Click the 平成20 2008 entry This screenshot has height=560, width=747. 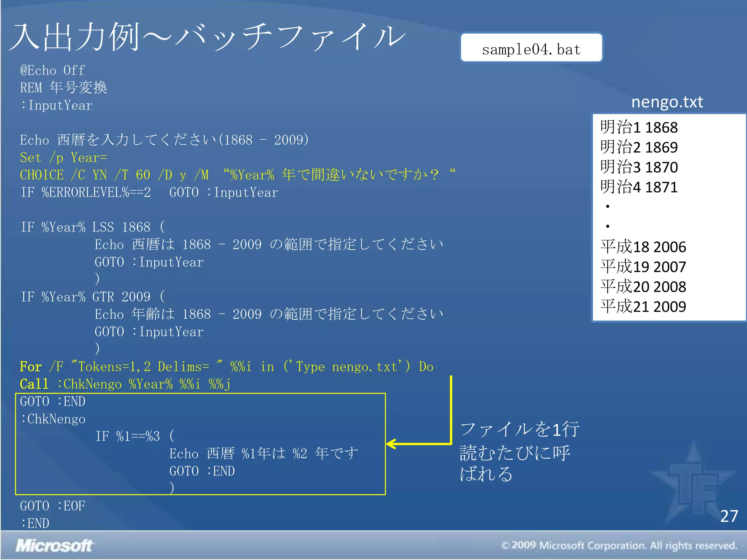tap(643, 287)
